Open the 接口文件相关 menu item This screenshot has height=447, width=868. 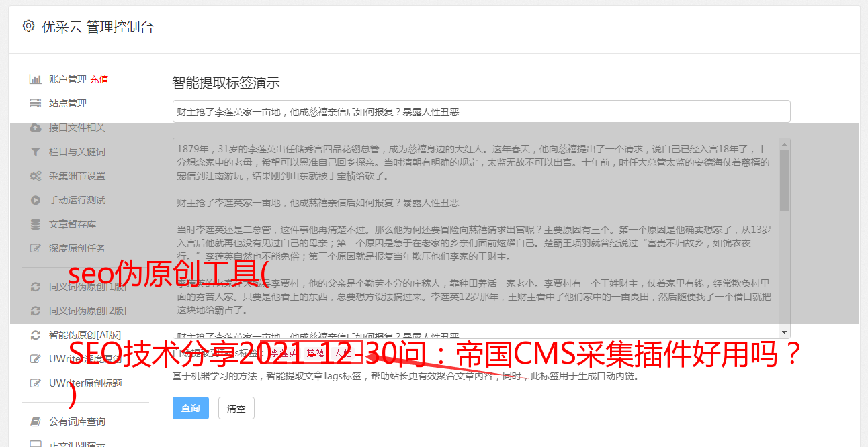click(77, 128)
